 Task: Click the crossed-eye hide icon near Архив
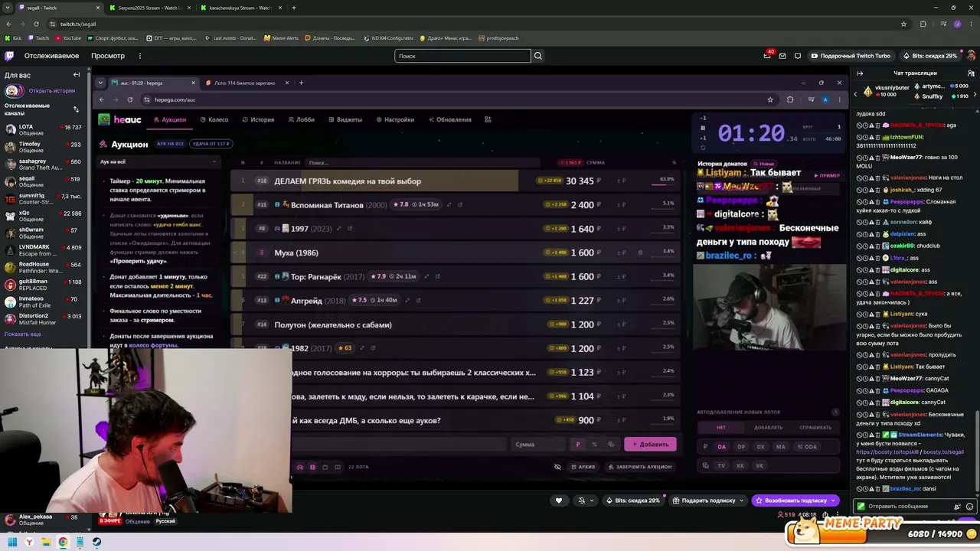pyautogui.click(x=557, y=467)
